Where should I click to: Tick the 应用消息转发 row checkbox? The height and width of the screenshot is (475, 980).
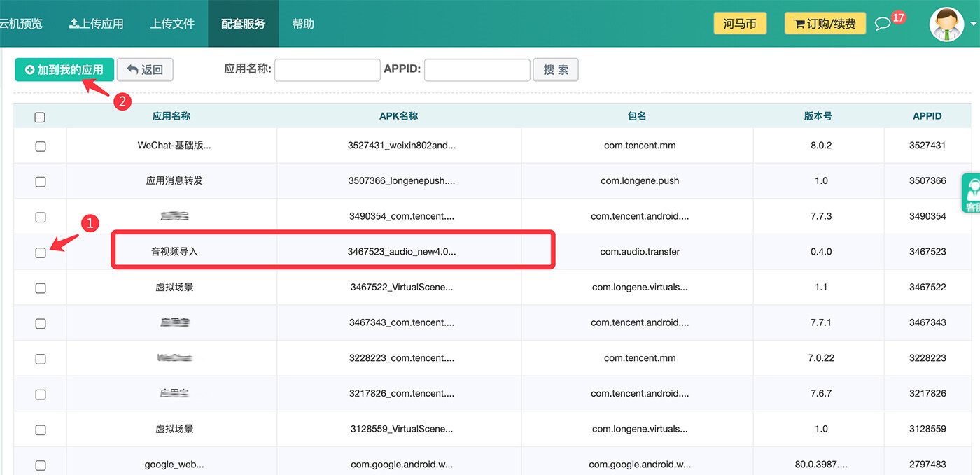pyautogui.click(x=41, y=182)
